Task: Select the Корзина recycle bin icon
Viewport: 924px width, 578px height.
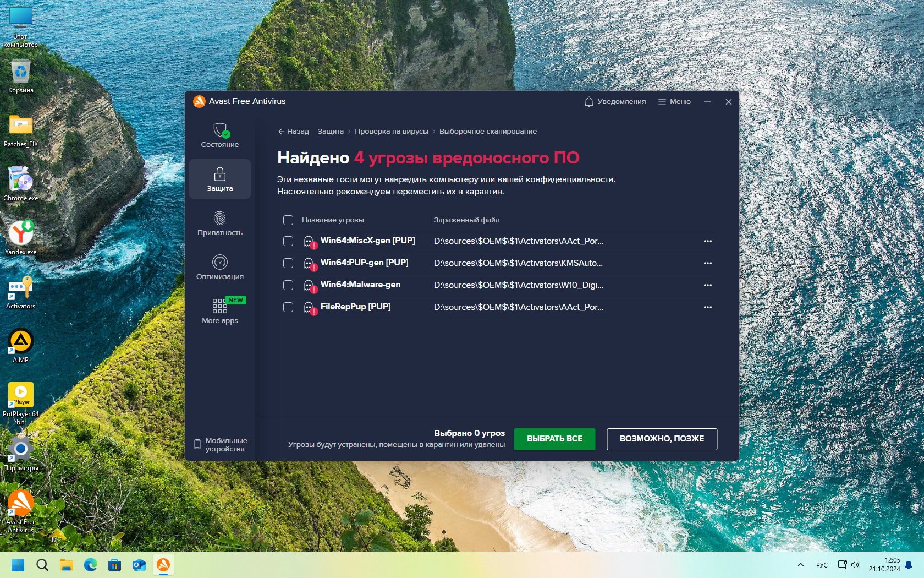Action: [21, 77]
